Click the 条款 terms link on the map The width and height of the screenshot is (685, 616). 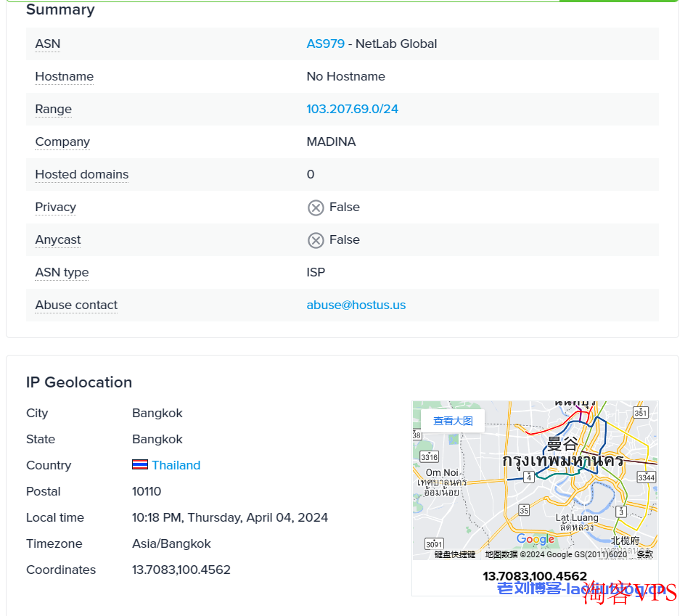(x=645, y=554)
